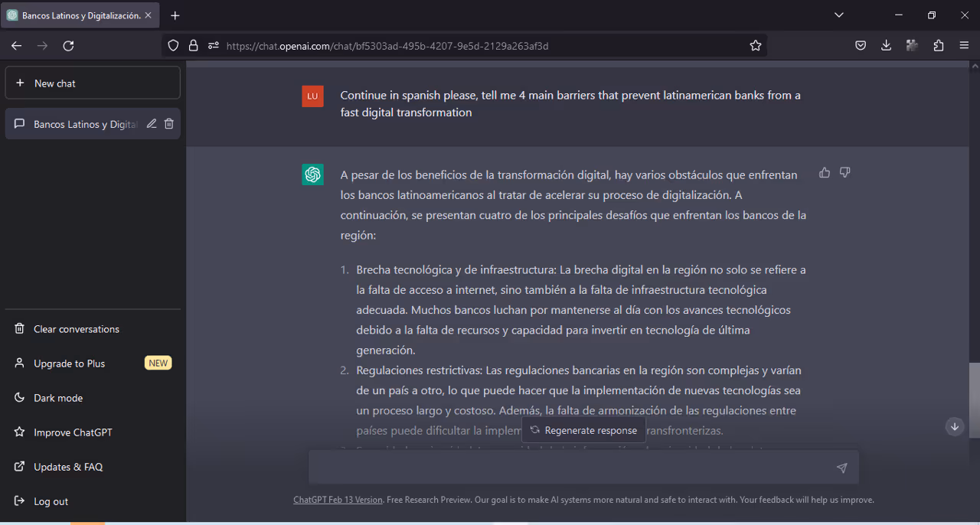
Task: Click the scroll-to-bottom arrow button
Action: click(955, 426)
